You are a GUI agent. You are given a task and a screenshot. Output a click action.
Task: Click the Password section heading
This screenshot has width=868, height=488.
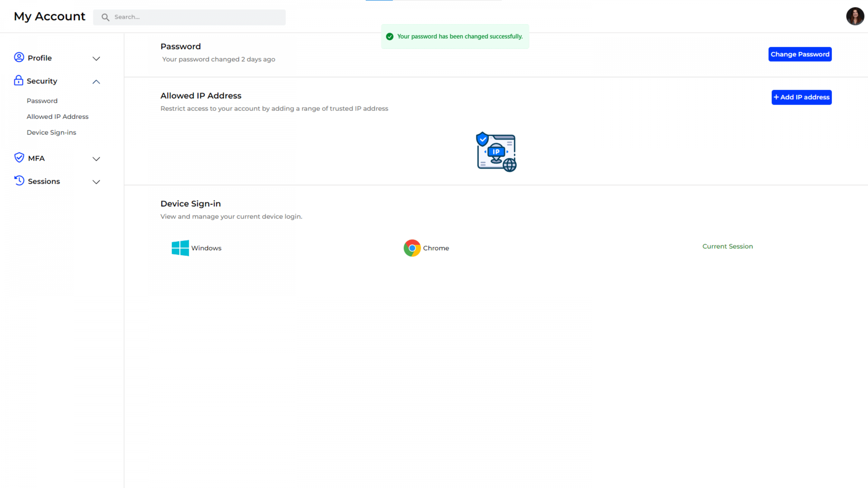(181, 46)
